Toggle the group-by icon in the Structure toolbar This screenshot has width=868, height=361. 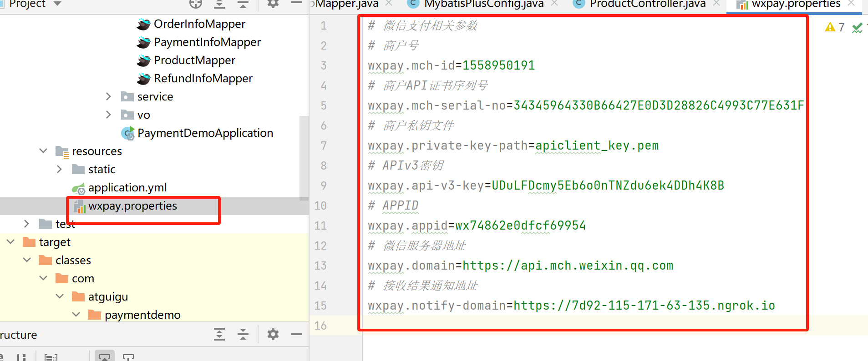(x=51, y=357)
